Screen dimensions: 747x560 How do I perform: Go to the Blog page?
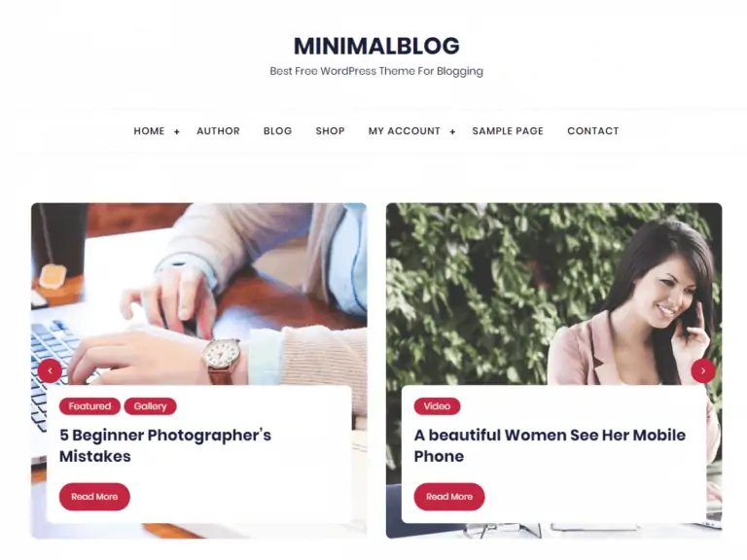pyautogui.click(x=278, y=131)
